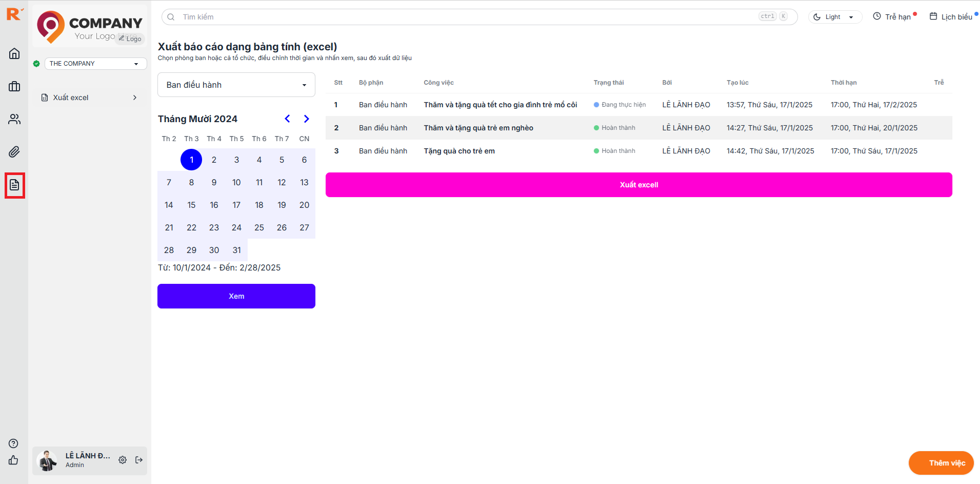
Task: Click the Xuất excell export button
Action: pos(638,185)
